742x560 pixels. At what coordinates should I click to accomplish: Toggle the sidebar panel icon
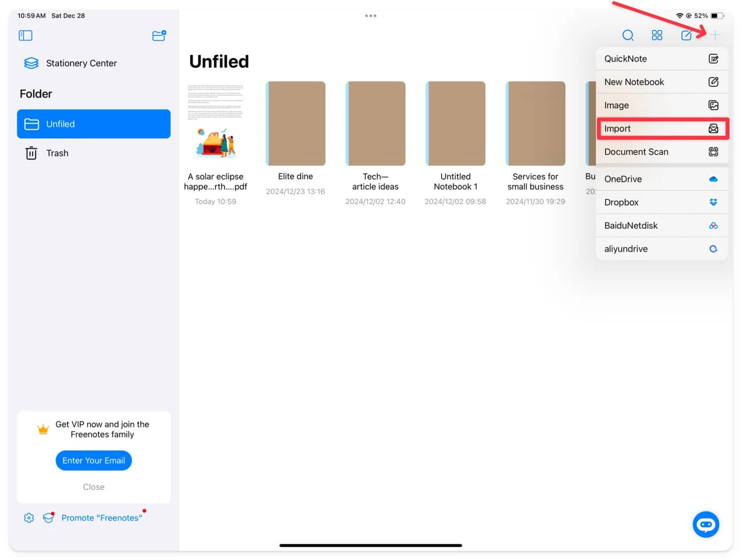pyautogui.click(x=25, y=36)
